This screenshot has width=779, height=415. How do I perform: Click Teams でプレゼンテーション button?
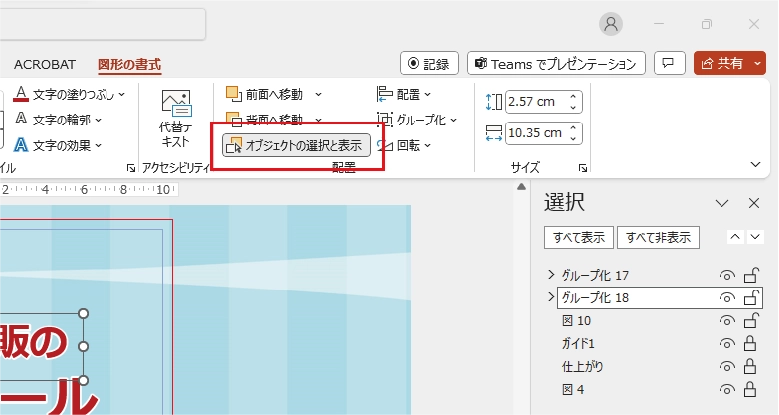(556, 64)
